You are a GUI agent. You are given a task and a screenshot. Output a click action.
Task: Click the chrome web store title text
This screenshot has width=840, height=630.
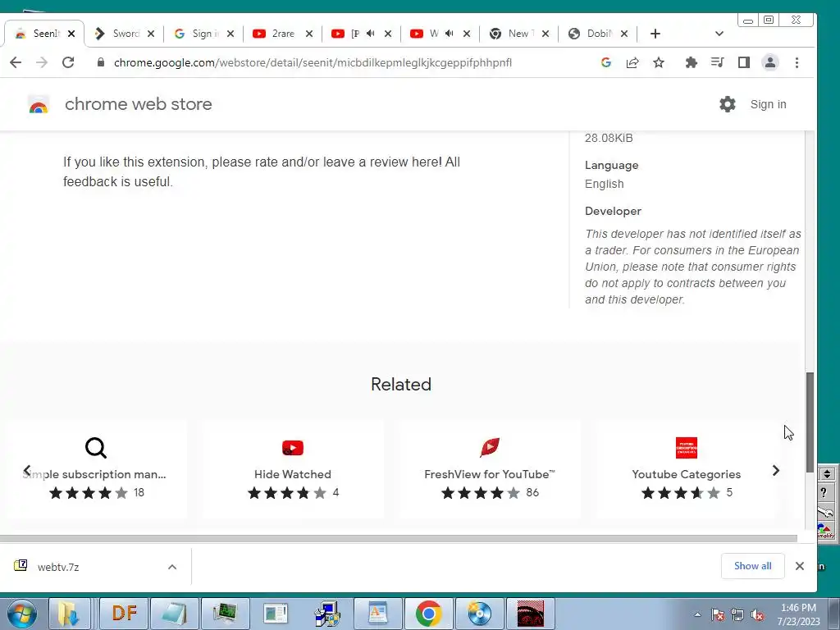138,104
